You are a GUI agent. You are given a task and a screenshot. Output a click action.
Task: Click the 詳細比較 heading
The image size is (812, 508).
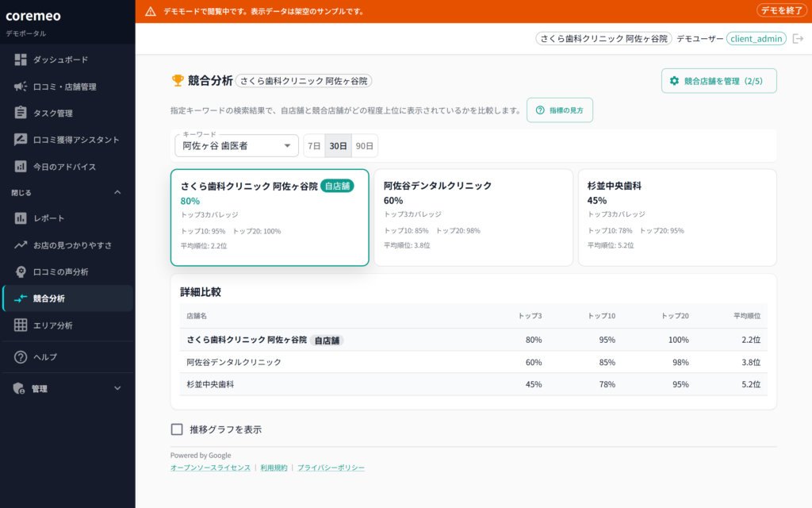[x=201, y=292]
